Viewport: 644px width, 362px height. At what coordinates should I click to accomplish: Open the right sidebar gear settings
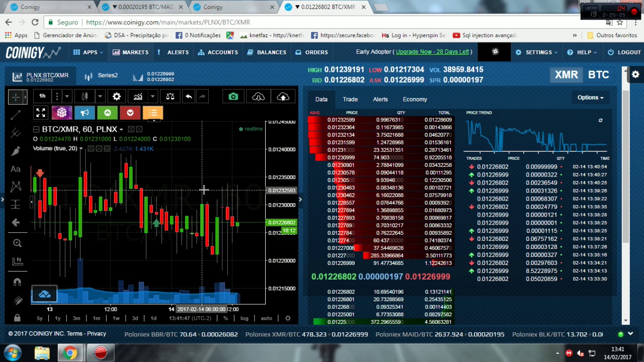[635, 74]
